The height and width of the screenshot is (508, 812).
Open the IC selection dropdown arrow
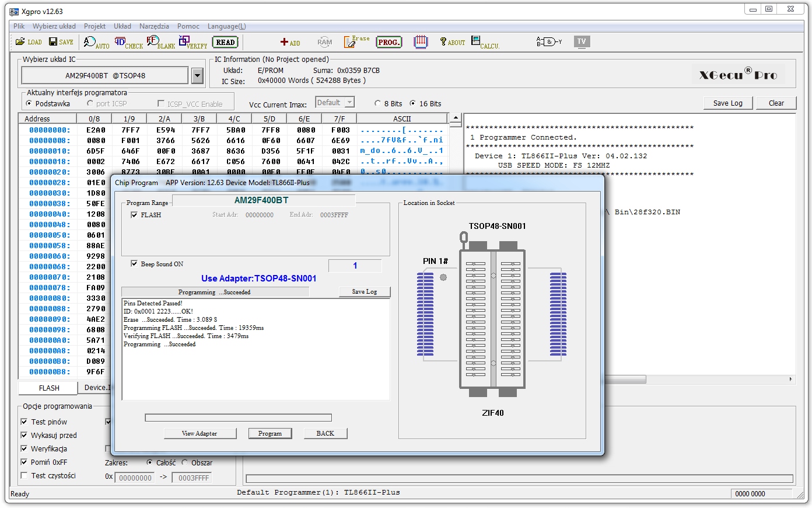click(197, 75)
